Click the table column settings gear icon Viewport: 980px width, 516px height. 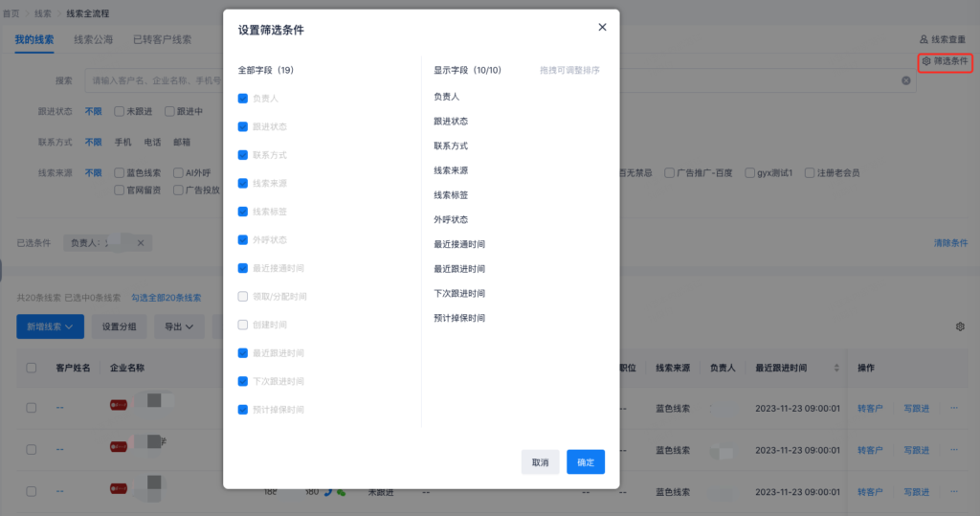tap(960, 326)
